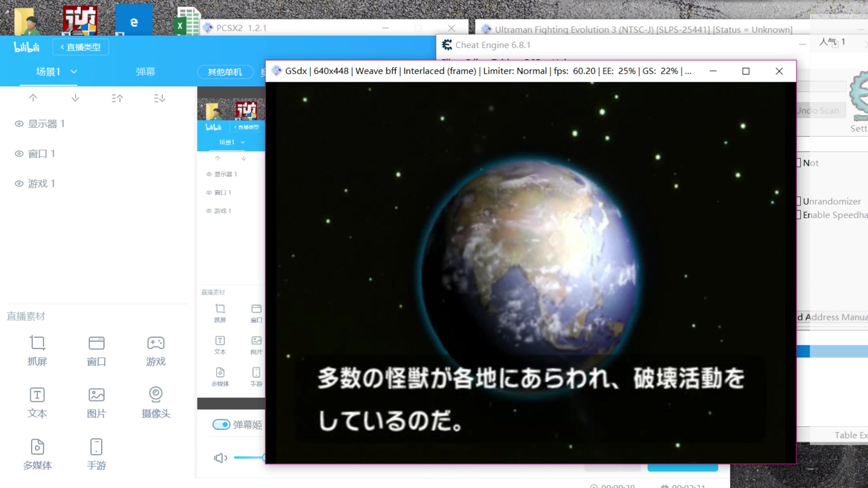Screen dimensions: 868x488
Task: Toggle visibility of 窗口 1 source
Action: [19, 154]
